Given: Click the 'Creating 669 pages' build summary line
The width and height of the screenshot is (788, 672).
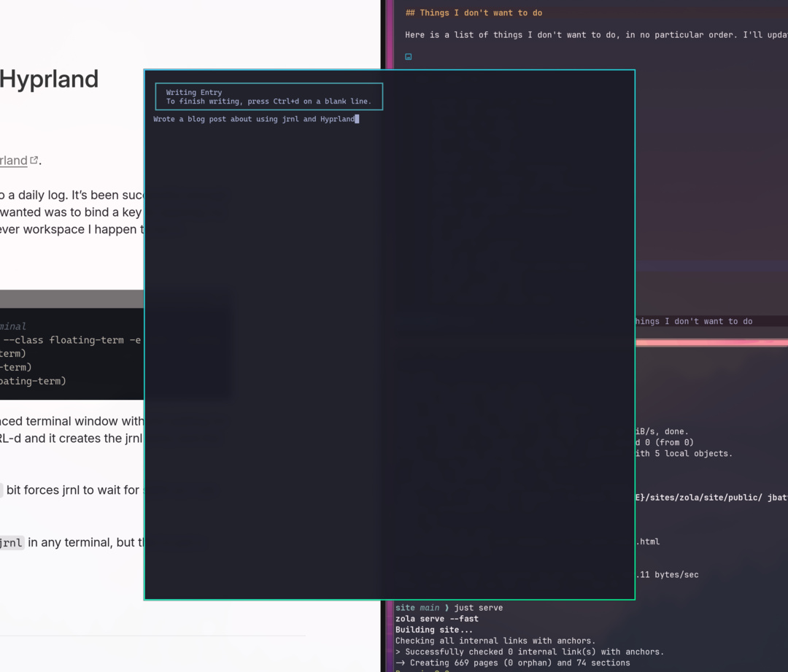Looking at the screenshot, I should tap(511, 663).
